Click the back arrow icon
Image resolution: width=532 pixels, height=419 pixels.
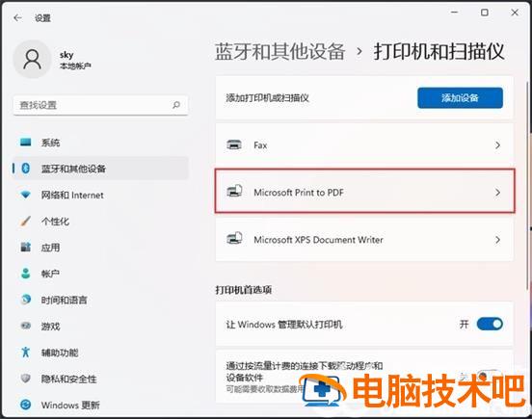(17, 17)
